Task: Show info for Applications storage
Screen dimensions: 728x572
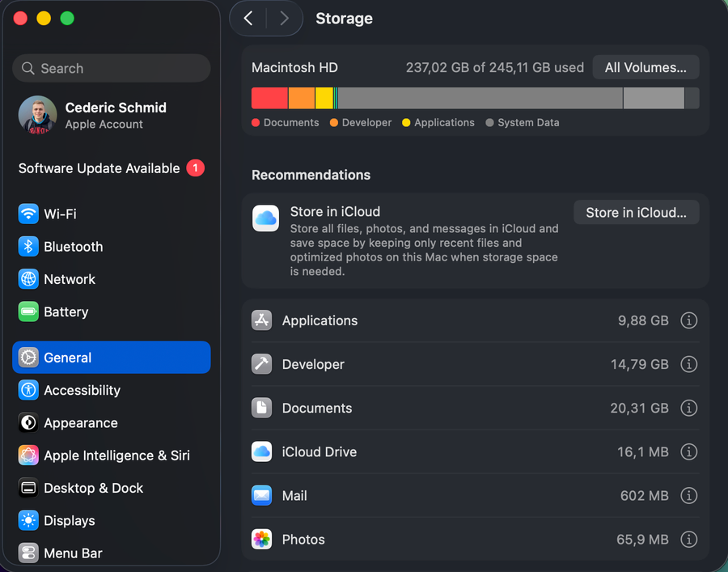Action: point(689,320)
